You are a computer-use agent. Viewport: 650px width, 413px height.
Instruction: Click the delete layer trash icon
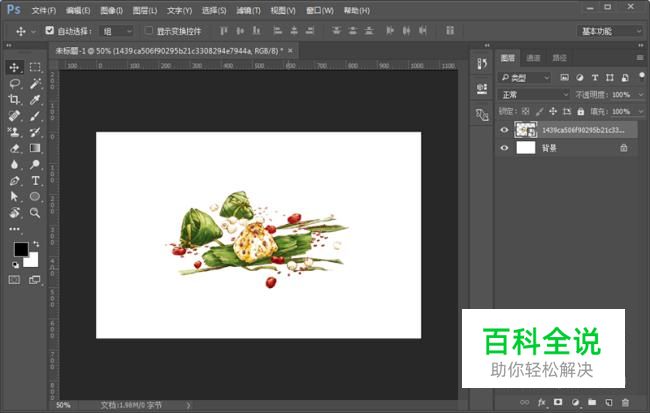click(625, 402)
